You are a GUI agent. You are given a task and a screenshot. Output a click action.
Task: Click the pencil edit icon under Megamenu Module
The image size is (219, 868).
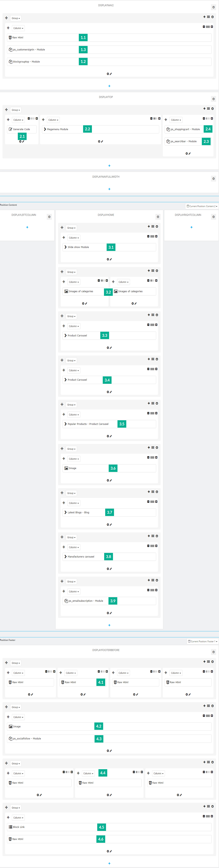(102, 141)
